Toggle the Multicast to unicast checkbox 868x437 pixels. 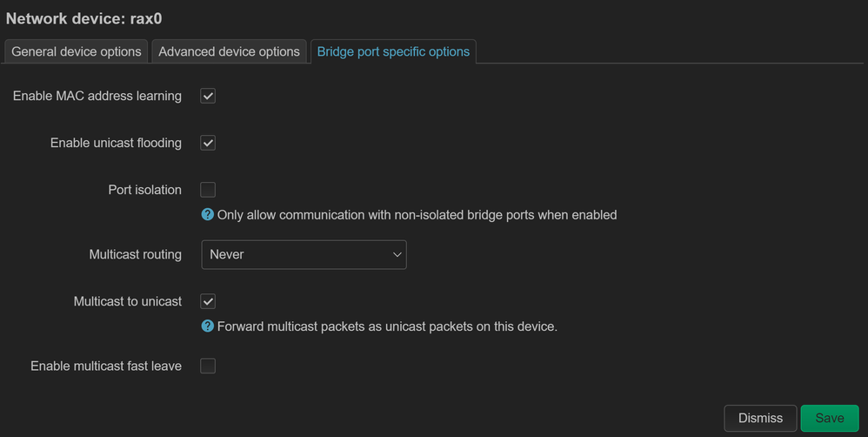click(208, 301)
